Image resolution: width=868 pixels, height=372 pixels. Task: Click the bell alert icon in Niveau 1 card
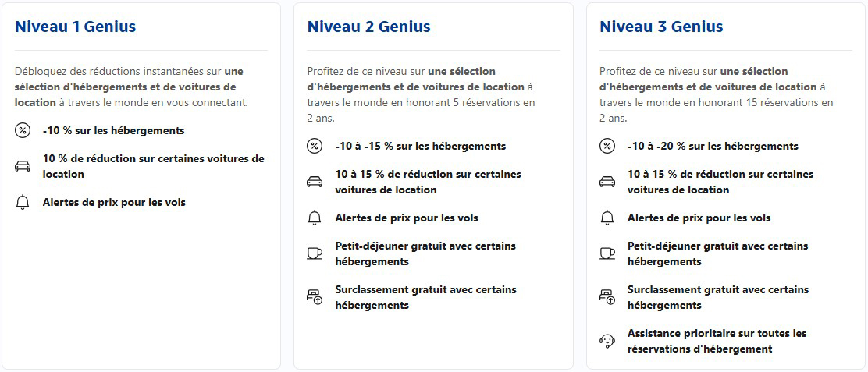pyautogui.click(x=22, y=203)
